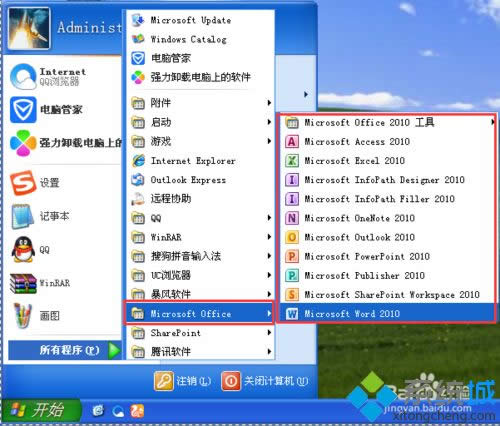Image resolution: width=500 pixels, height=426 pixels.
Task: Click the Office 2010 工具 folder icon
Action: [292, 123]
